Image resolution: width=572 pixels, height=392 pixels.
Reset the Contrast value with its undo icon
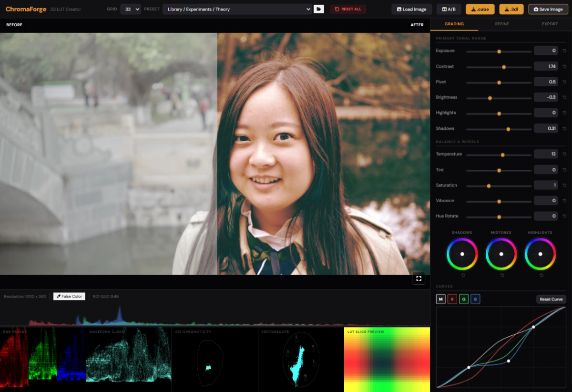point(564,66)
